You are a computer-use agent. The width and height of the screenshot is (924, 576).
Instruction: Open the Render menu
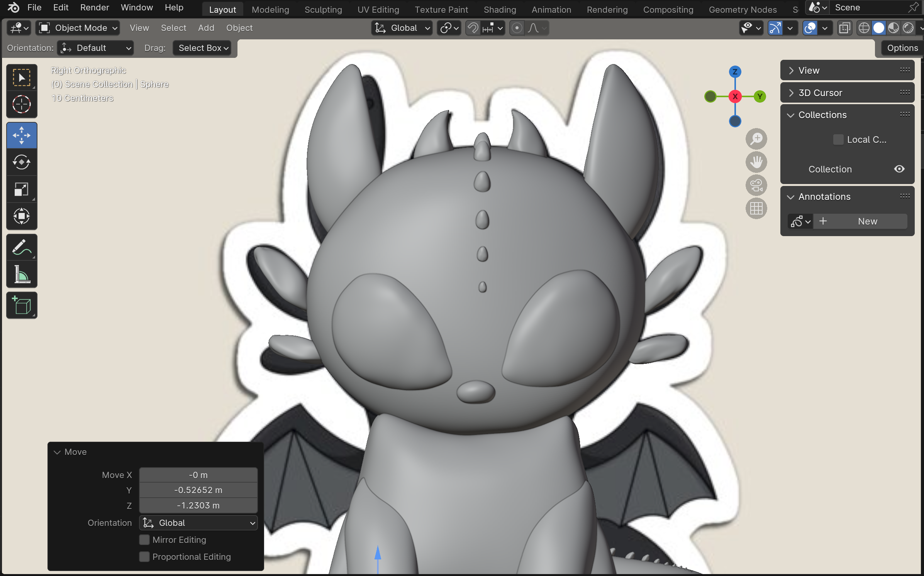pyautogui.click(x=95, y=7)
